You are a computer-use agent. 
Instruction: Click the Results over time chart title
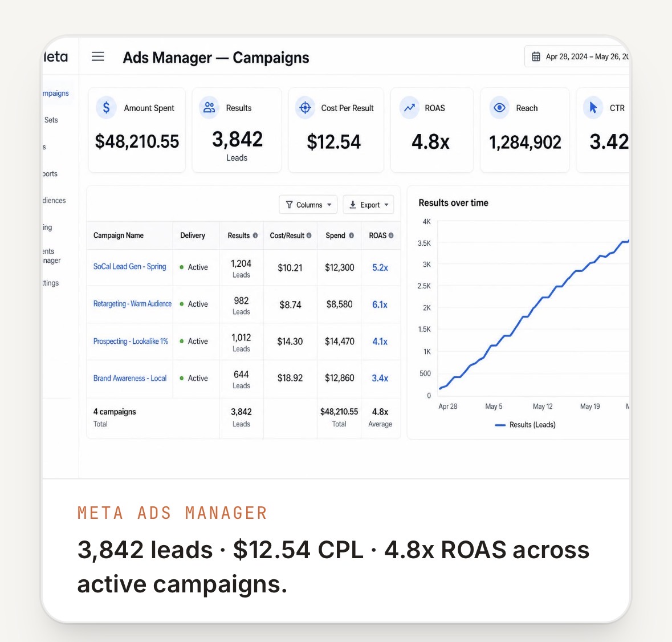click(454, 203)
